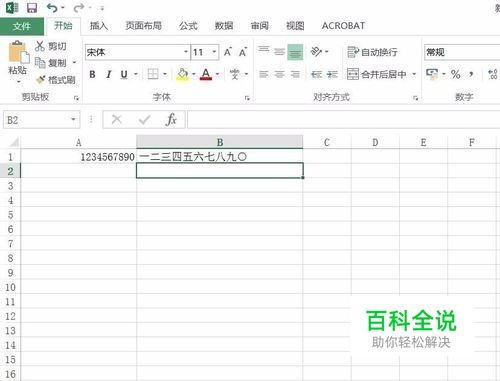Screen dimensions: 500x381
Task: Switch to the 审阅 (Review) tab
Action: pyautogui.click(x=259, y=26)
